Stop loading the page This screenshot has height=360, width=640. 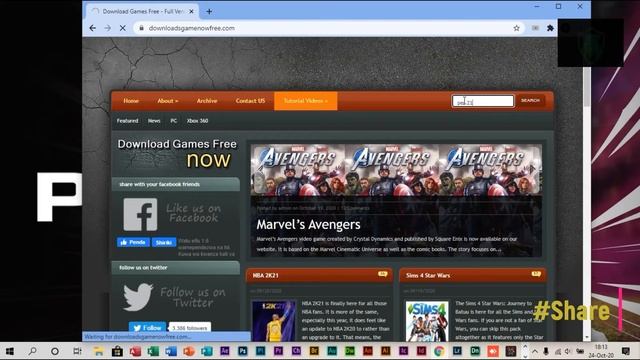tap(122, 28)
